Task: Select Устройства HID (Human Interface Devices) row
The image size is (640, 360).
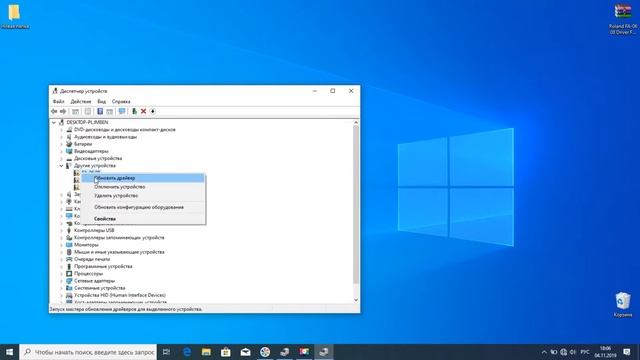Action: 120,295
